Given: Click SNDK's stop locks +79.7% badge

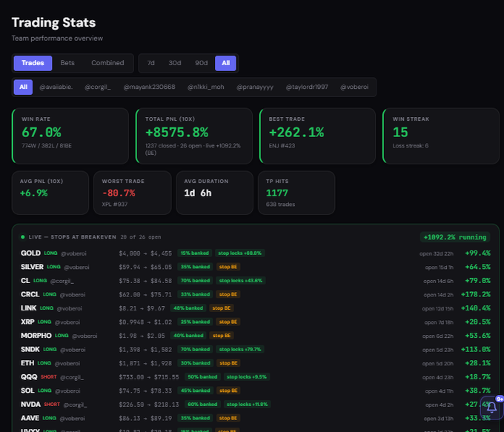Looking at the screenshot, I should [240, 350].
